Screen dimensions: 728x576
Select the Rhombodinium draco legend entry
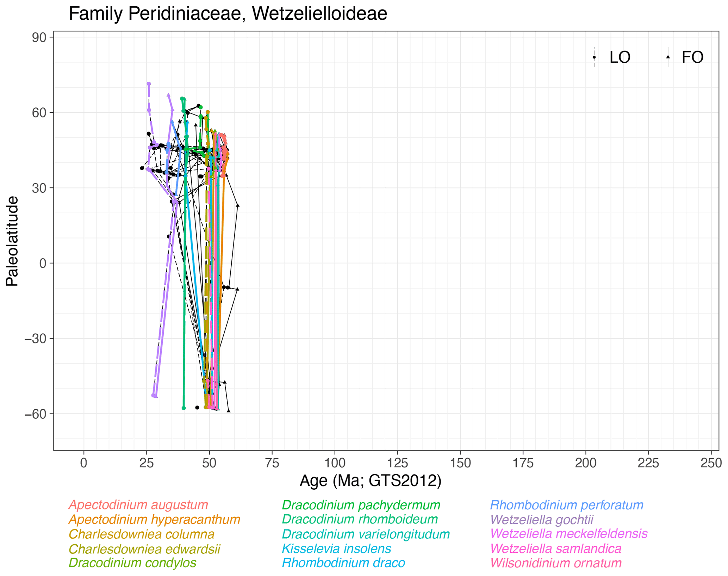point(343,563)
